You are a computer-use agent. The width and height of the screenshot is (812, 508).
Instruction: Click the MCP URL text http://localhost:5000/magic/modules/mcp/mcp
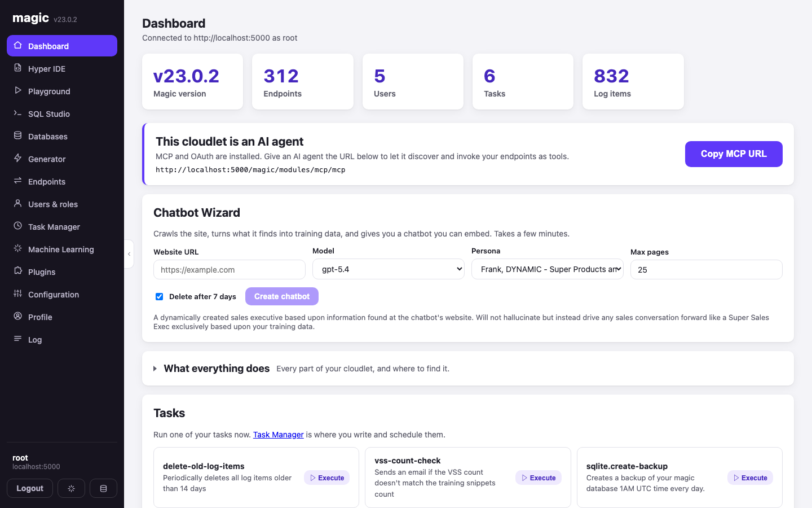click(x=250, y=169)
